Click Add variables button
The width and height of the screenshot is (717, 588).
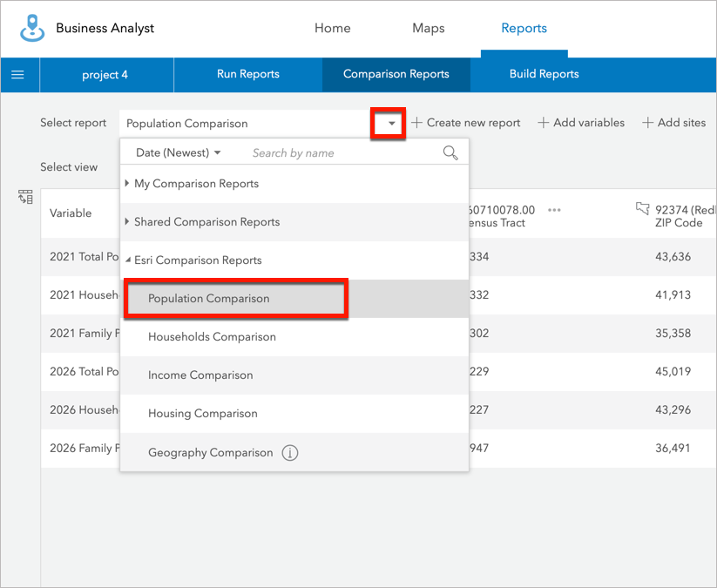[581, 123]
